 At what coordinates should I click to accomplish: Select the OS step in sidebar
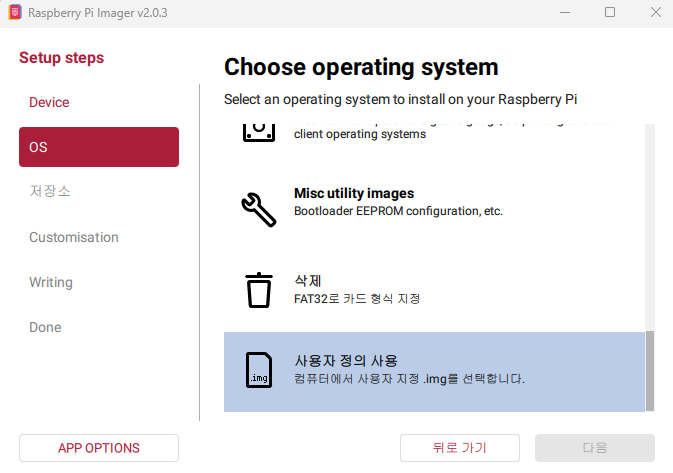point(99,147)
